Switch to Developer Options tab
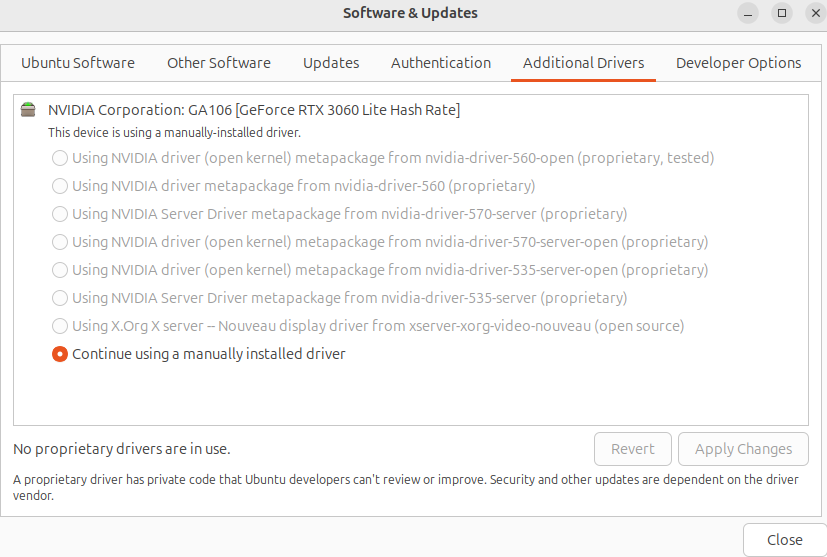Viewport: 827px width, 557px height. point(738,63)
